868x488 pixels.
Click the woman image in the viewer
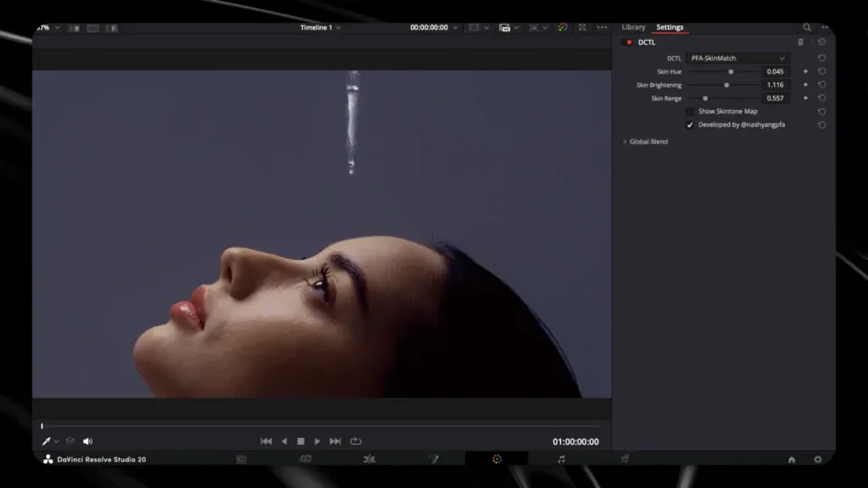point(321,234)
